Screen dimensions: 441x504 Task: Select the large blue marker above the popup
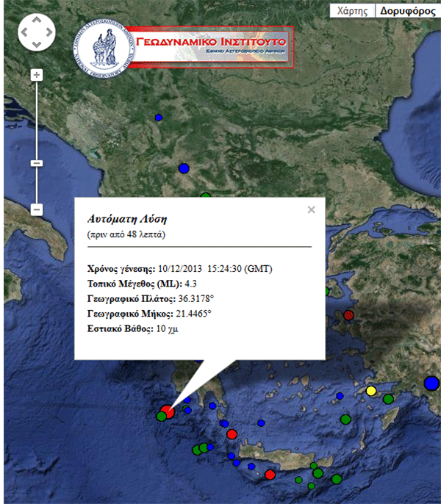[x=184, y=168]
